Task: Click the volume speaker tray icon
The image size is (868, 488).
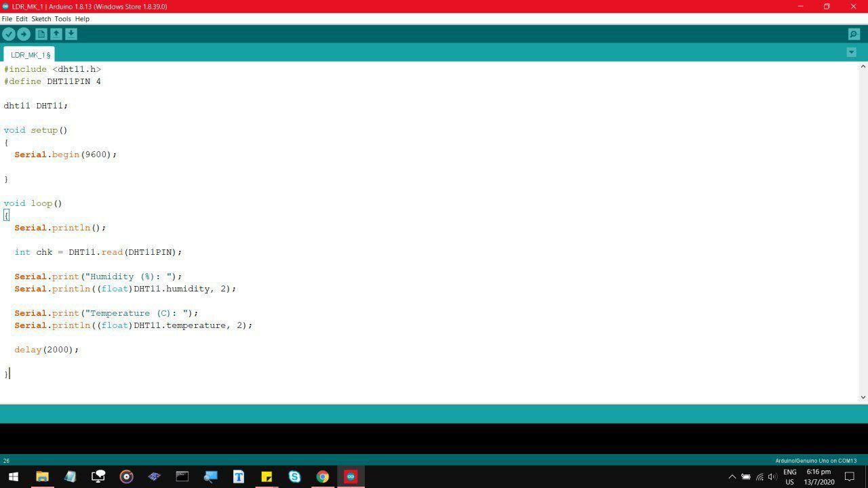Action: pos(772,477)
